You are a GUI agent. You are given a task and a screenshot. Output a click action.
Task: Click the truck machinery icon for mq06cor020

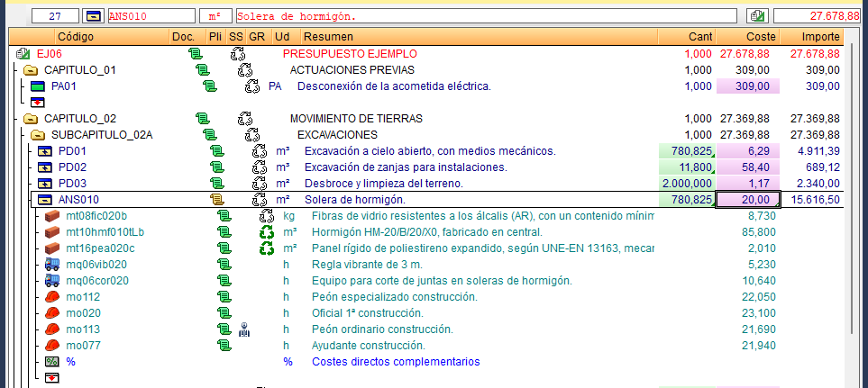[52, 281]
